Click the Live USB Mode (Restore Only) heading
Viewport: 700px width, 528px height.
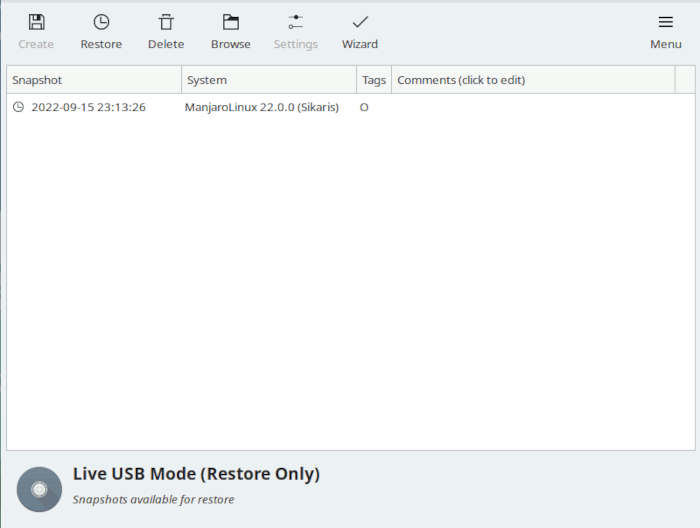tap(196, 474)
